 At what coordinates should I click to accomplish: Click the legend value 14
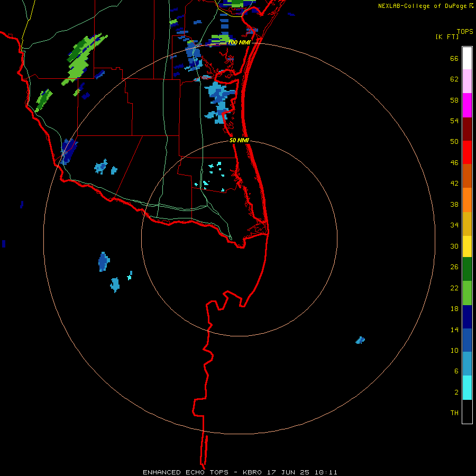tap(454, 329)
